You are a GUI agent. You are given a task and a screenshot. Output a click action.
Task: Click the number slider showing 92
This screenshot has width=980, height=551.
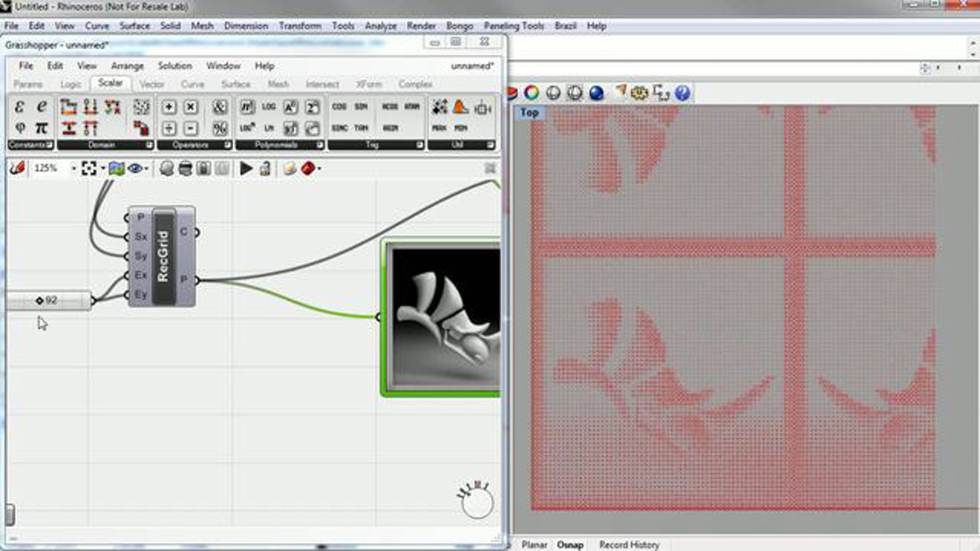[x=48, y=301]
